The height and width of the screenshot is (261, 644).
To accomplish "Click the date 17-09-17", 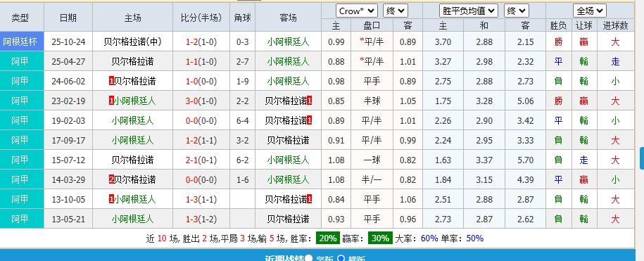I will click(68, 141).
